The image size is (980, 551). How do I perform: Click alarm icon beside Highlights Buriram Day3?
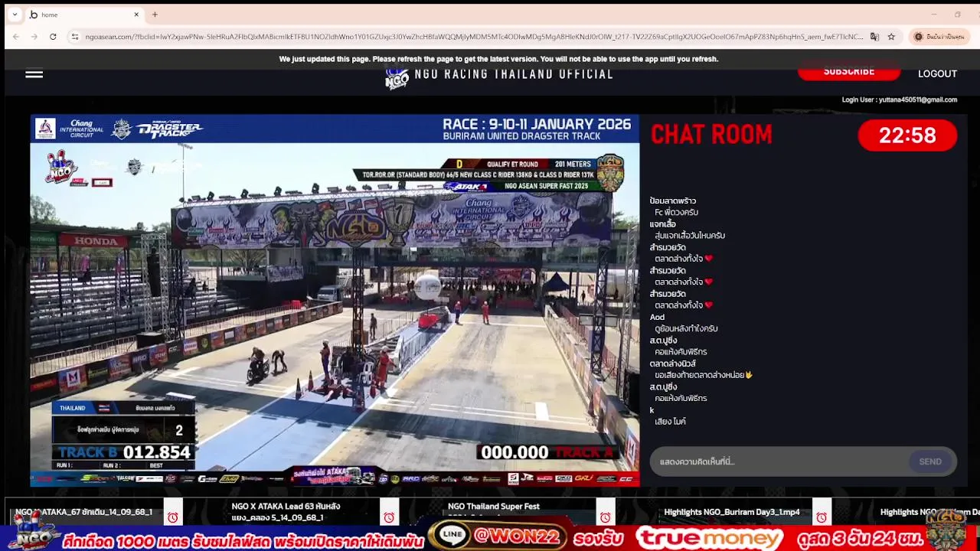coord(822,517)
